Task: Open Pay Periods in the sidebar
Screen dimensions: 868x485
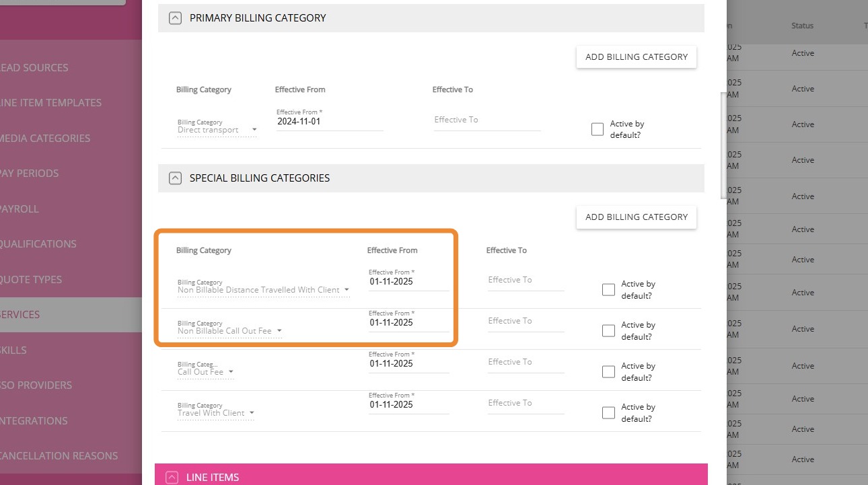Action: pyautogui.click(x=29, y=174)
